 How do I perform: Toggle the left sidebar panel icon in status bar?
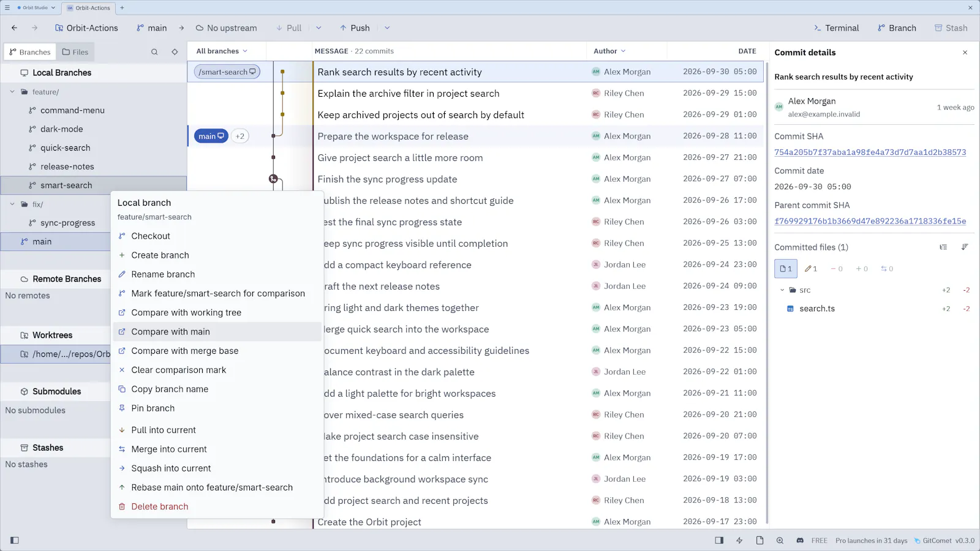tap(15, 541)
